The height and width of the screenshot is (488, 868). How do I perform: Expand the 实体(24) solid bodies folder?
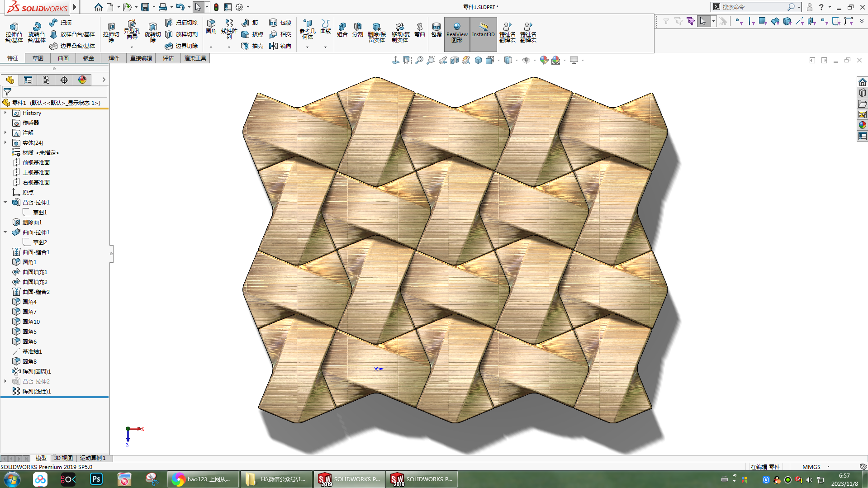(x=5, y=142)
